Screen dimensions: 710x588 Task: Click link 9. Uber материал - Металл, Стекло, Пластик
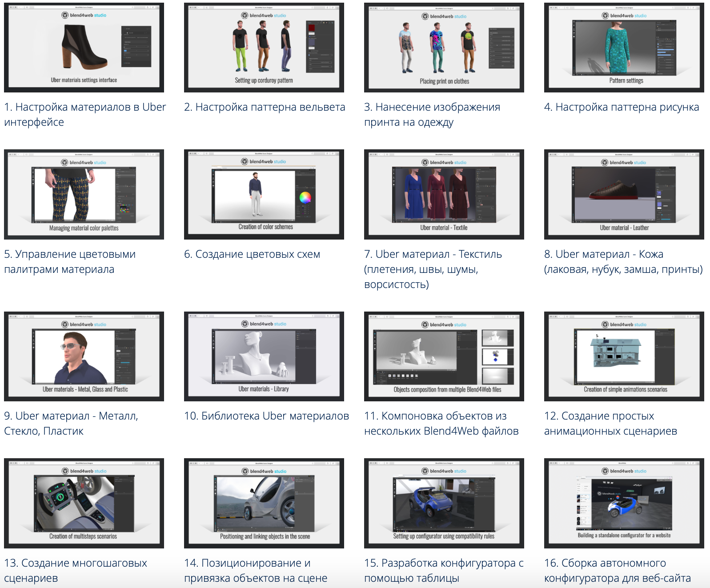[71, 424]
